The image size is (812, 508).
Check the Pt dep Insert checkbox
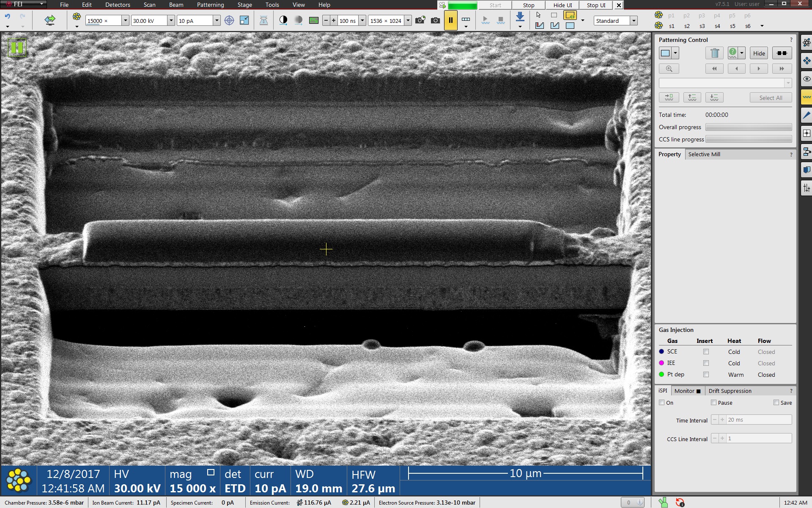(x=706, y=375)
